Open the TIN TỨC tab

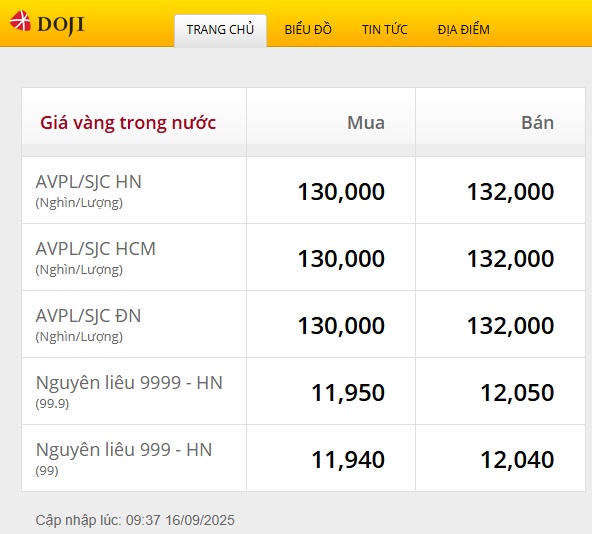[384, 29]
